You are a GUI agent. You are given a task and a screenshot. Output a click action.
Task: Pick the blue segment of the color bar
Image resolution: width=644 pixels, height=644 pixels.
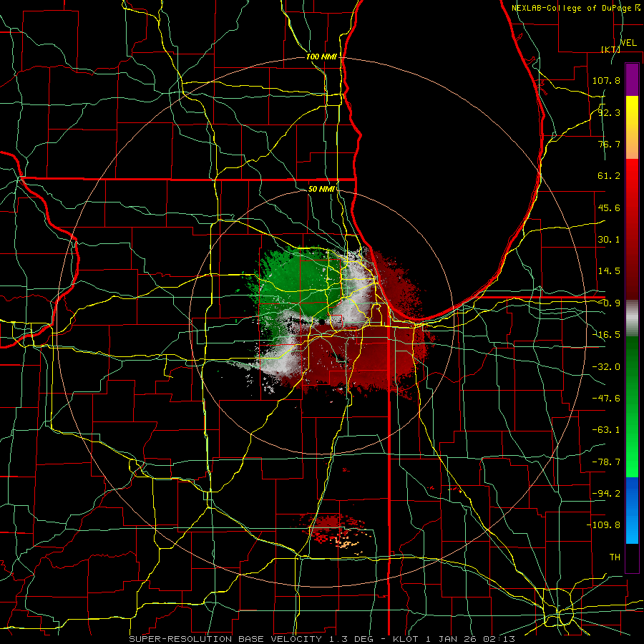pos(632,510)
